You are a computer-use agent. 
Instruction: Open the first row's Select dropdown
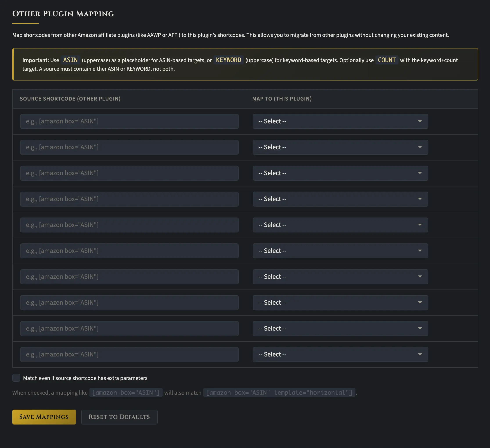click(340, 121)
